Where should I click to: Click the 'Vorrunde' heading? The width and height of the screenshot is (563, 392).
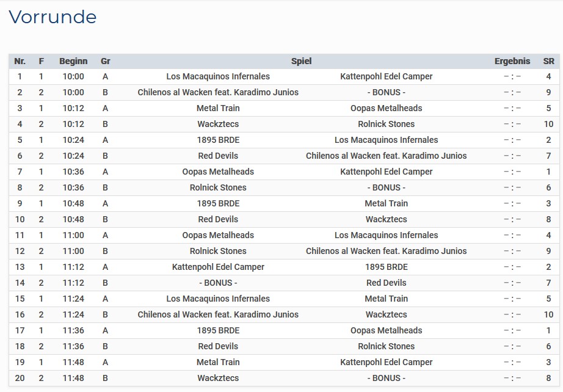click(x=53, y=17)
